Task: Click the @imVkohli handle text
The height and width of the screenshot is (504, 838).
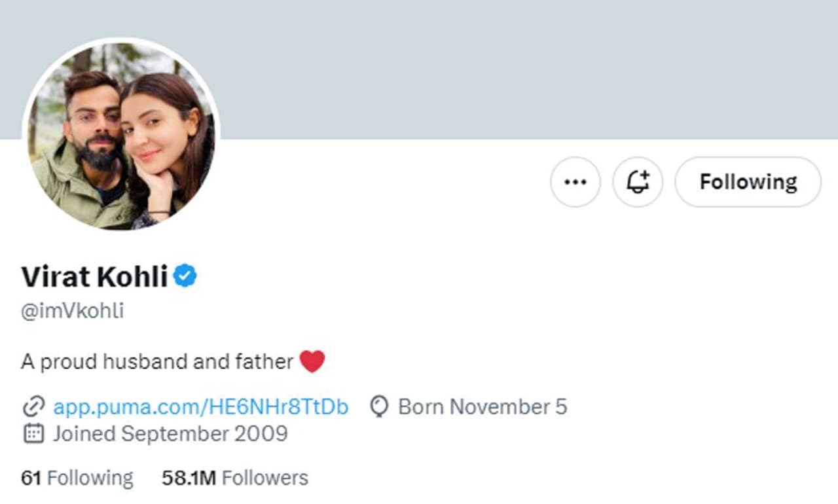Action: tap(72, 311)
